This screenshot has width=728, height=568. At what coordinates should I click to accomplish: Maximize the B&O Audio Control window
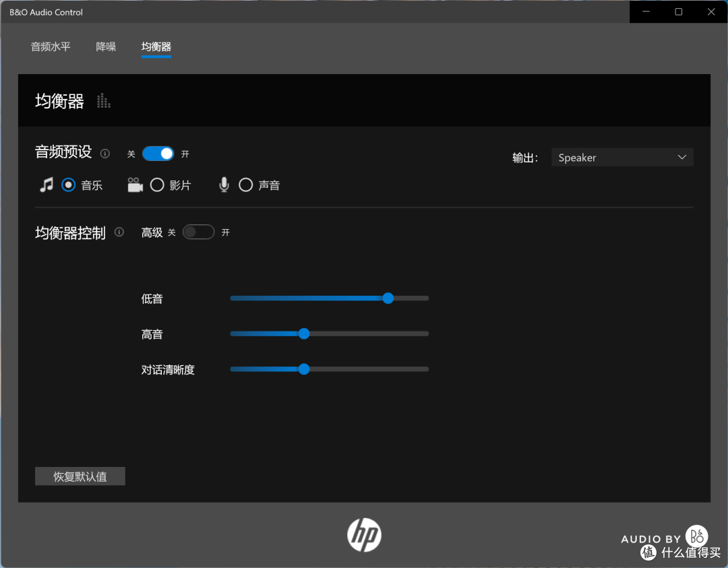click(678, 11)
